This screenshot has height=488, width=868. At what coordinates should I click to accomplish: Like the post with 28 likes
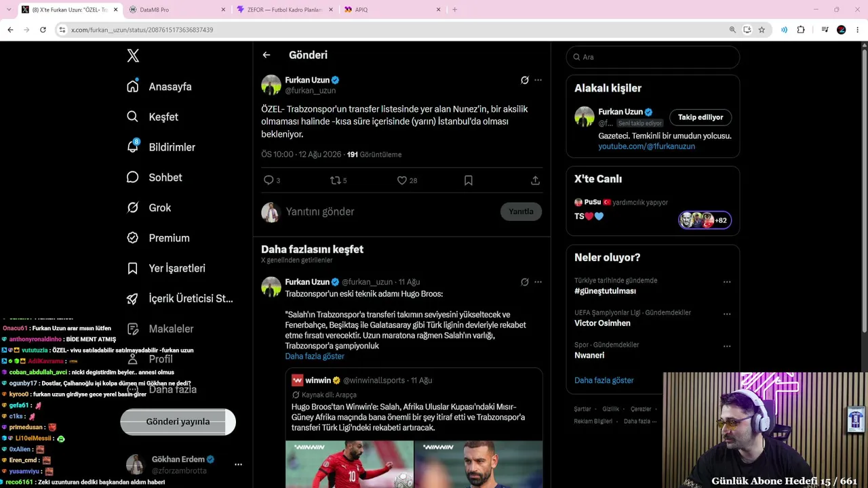coord(407,180)
